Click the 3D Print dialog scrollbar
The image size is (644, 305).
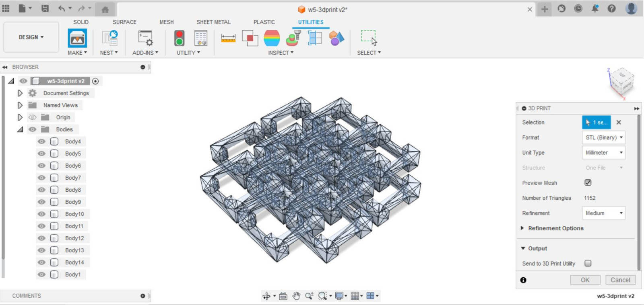pos(639,193)
